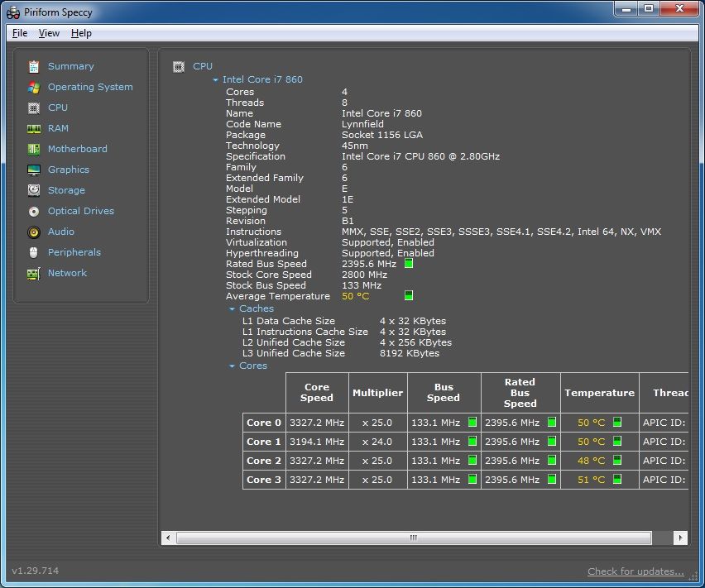Collapse the Caches section
Image resolution: width=705 pixels, height=588 pixels.
coord(232,309)
